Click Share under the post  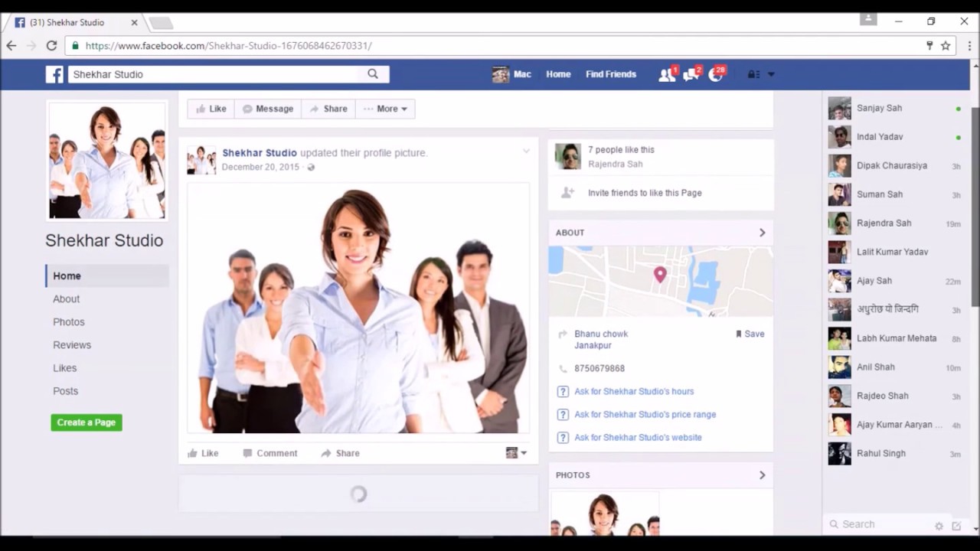(x=340, y=453)
